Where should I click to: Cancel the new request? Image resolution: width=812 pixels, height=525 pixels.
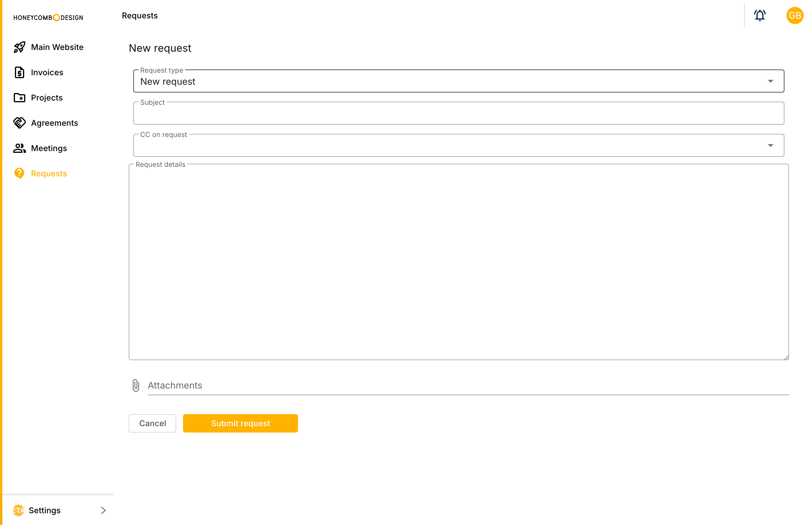tap(153, 423)
